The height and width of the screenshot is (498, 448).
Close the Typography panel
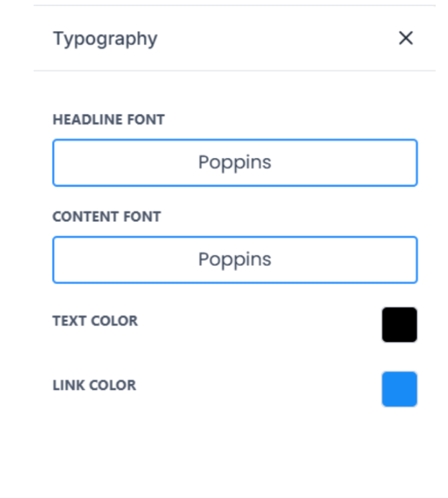coord(406,38)
